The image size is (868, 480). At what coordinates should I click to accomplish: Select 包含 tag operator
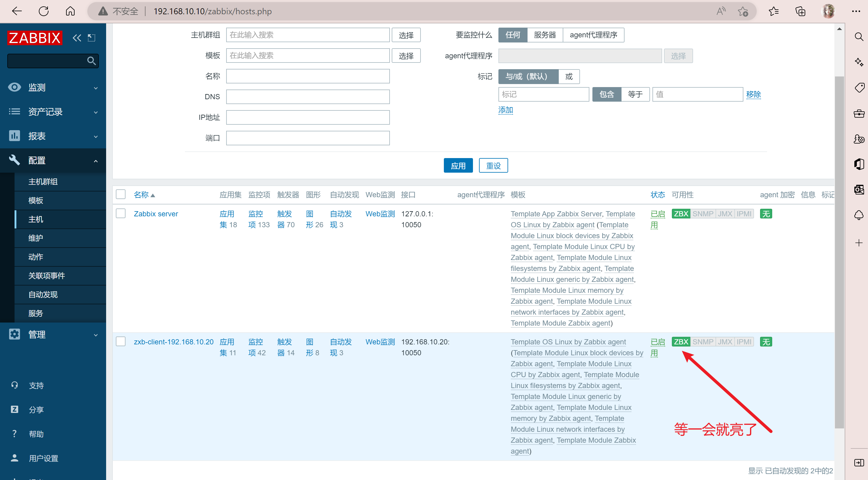[x=607, y=94]
